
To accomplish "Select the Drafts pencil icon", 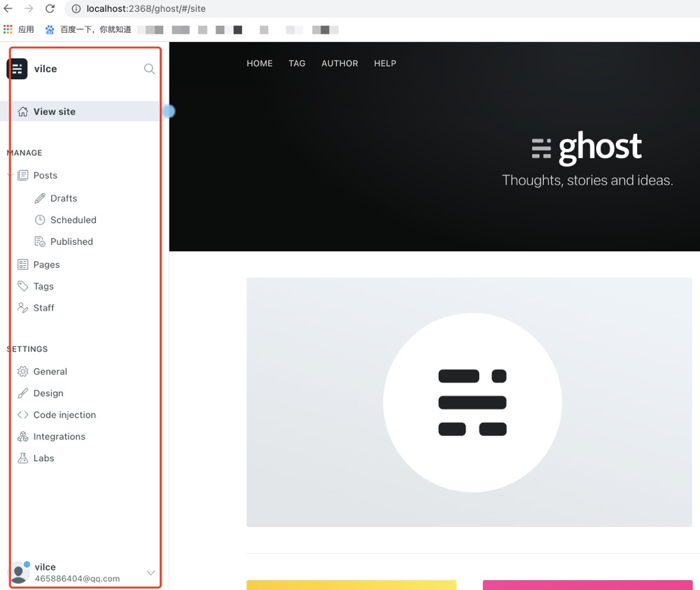I will [40, 198].
